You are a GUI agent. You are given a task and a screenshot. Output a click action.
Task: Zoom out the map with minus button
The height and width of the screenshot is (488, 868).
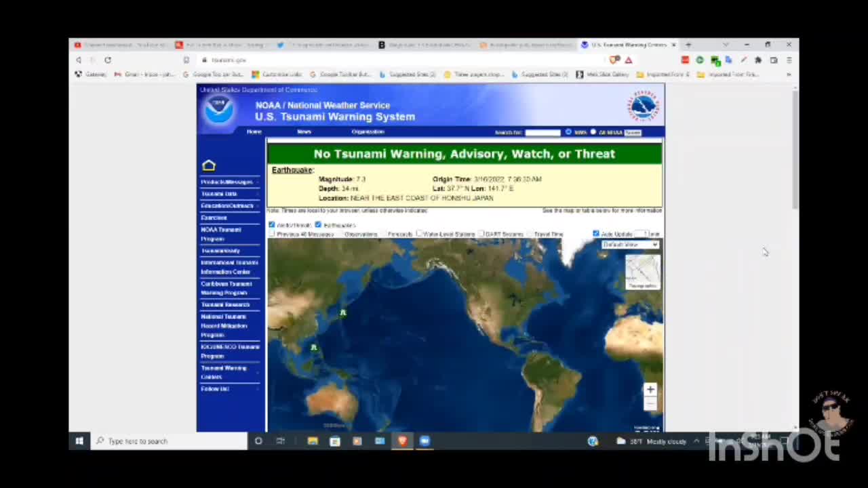click(650, 403)
